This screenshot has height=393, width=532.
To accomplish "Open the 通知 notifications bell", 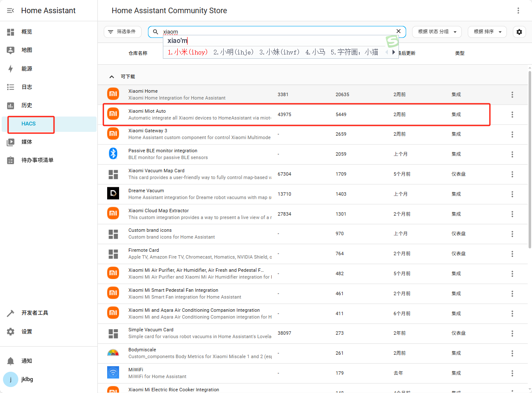I will coord(11,361).
